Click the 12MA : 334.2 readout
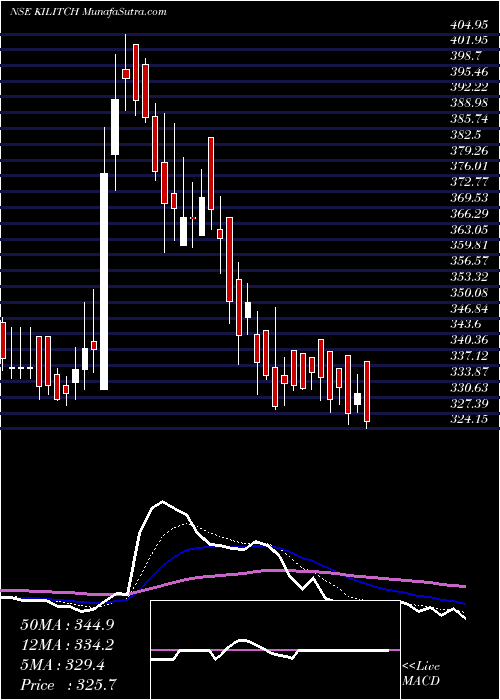This screenshot has height=700, width=500. [x=68, y=645]
